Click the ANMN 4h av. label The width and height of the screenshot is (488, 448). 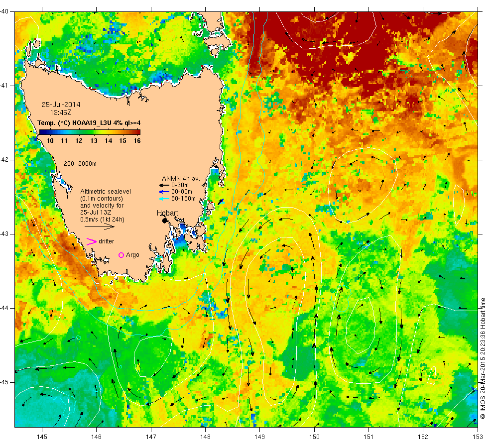181,179
